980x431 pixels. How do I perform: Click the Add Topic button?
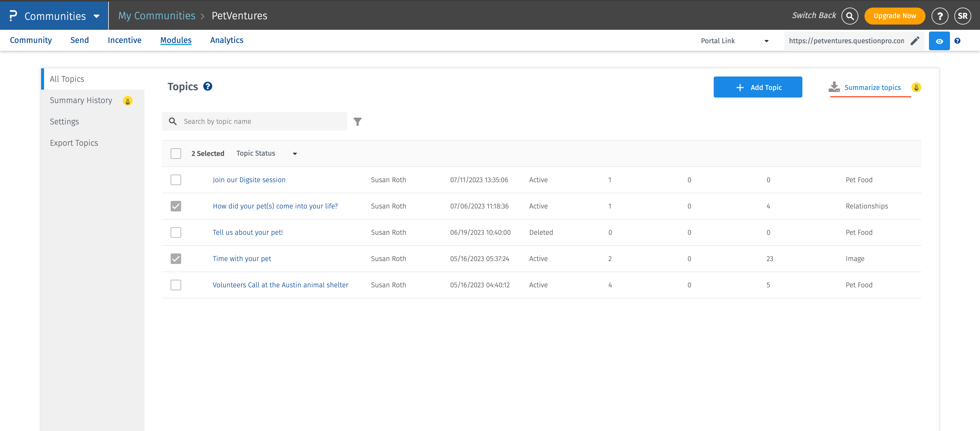pos(757,87)
